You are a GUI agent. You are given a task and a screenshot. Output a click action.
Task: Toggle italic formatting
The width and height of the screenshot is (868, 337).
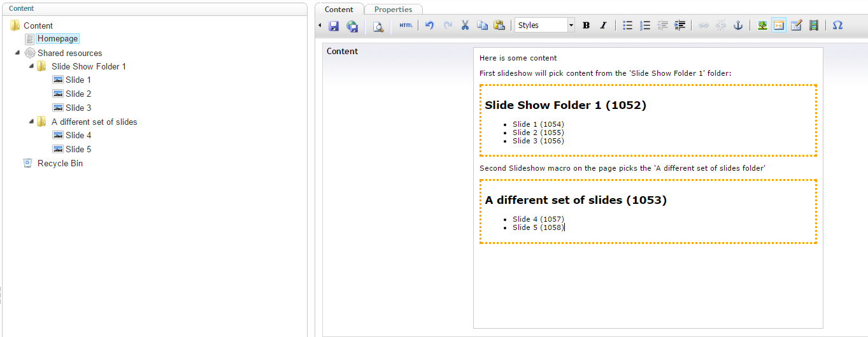[x=603, y=25]
